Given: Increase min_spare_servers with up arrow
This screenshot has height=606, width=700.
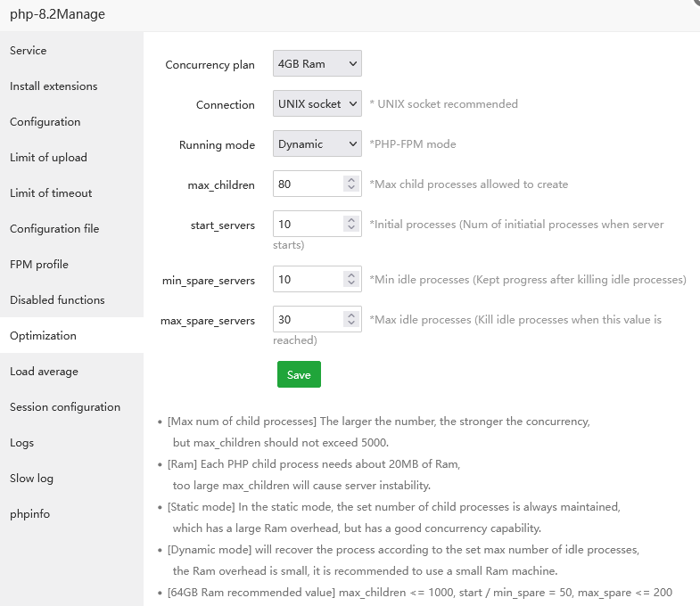Looking at the screenshot, I should [x=350, y=275].
